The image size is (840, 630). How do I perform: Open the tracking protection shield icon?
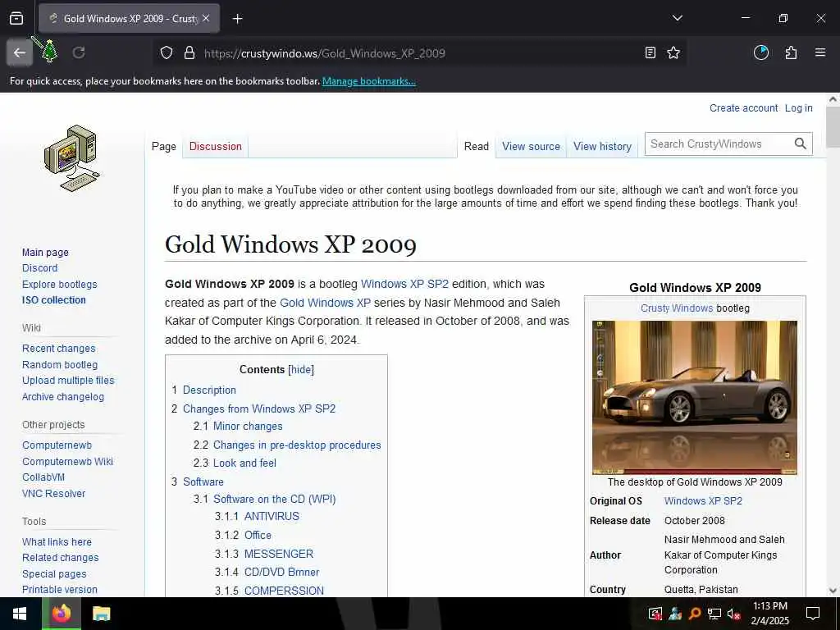coord(167,52)
